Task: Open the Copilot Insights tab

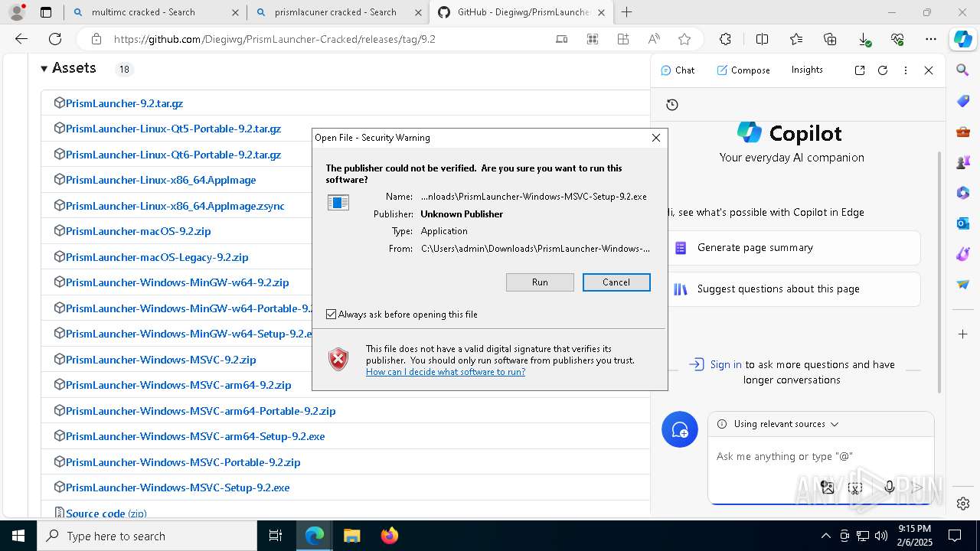Action: tap(807, 70)
